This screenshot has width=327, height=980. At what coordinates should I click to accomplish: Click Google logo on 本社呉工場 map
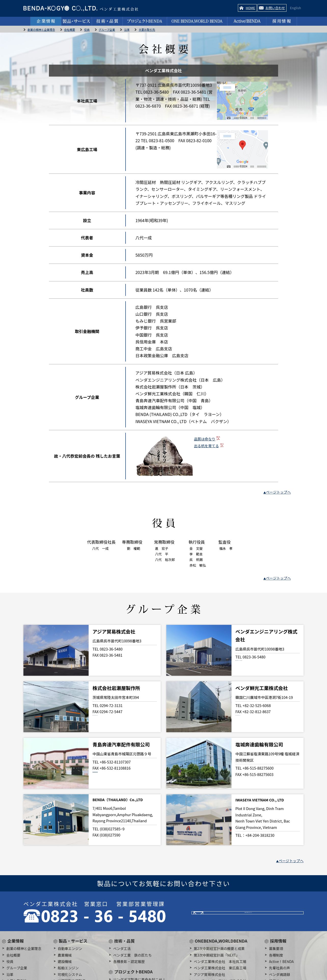tap(242, 113)
